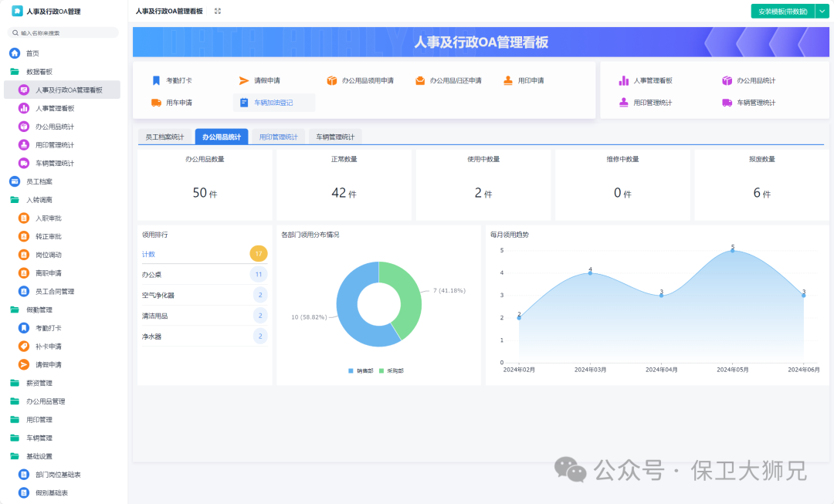834x504 pixels.
Task: Open 办公用品领用申请 box icon shortcut
Action: point(332,80)
